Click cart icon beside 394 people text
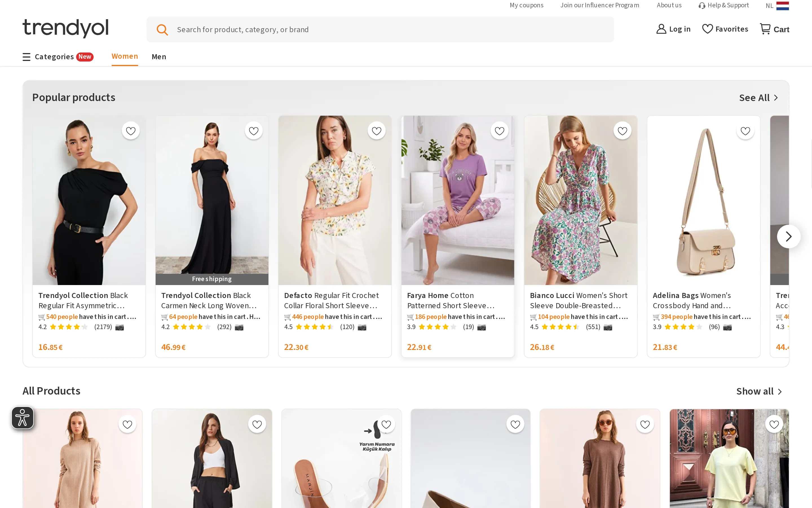The height and width of the screenshot is (508, 812). (x=656, y=317)
